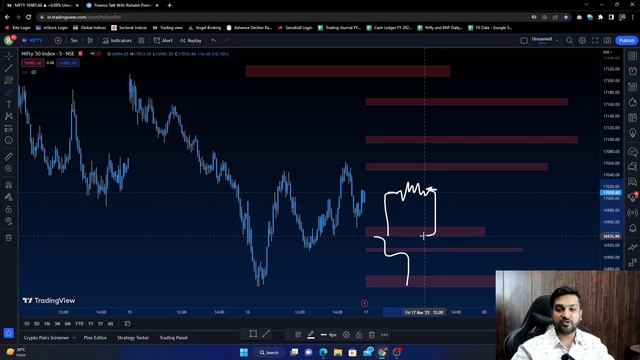640x360 pixels.
Task: Click the taskbar Search box
Action: pyautogui.click(x=269, y=352)
